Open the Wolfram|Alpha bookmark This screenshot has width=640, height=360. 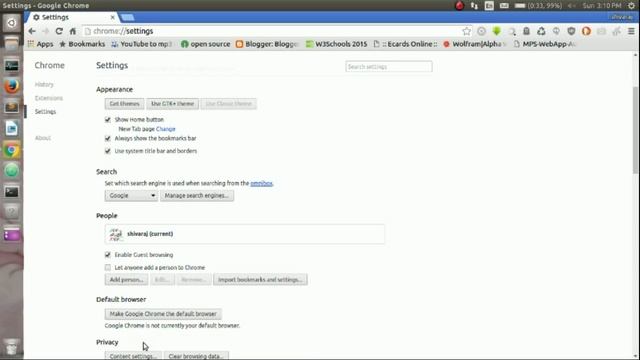coord(475,44)
